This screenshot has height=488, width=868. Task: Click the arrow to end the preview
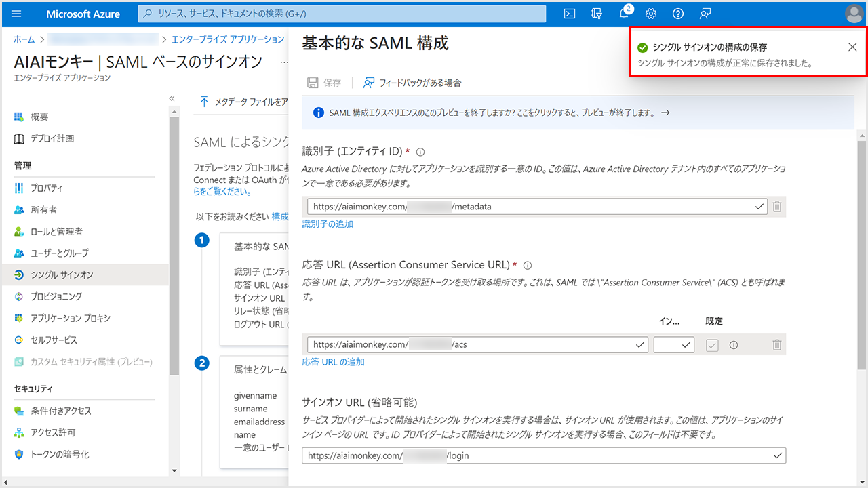(665, 113)
